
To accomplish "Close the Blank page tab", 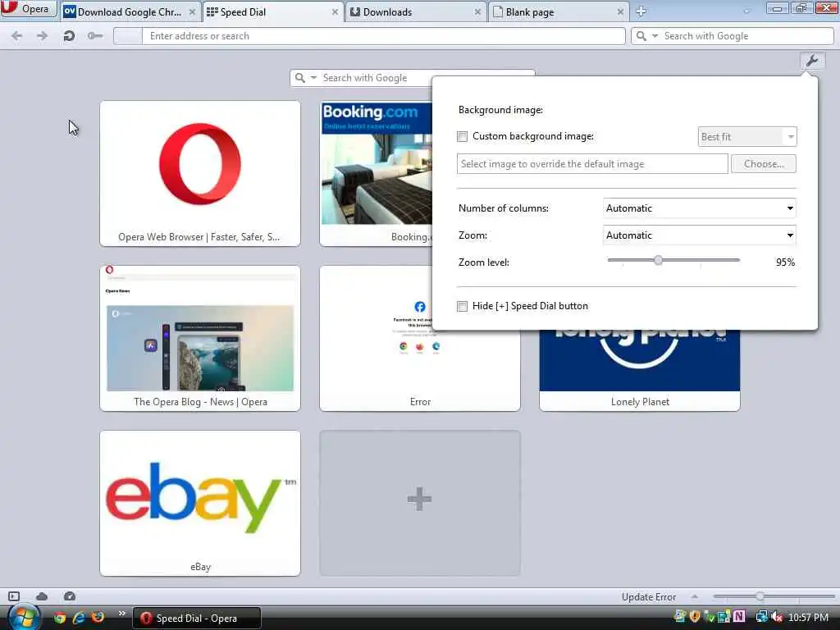I will point(620,11).
